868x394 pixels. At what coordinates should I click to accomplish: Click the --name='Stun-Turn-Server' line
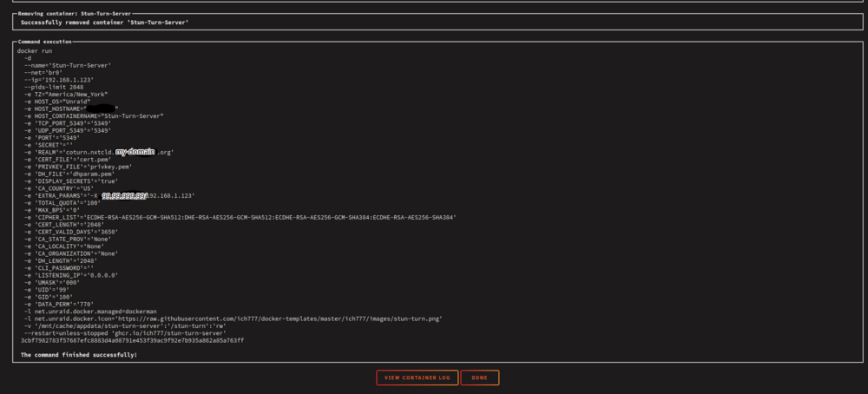[68, 65]
